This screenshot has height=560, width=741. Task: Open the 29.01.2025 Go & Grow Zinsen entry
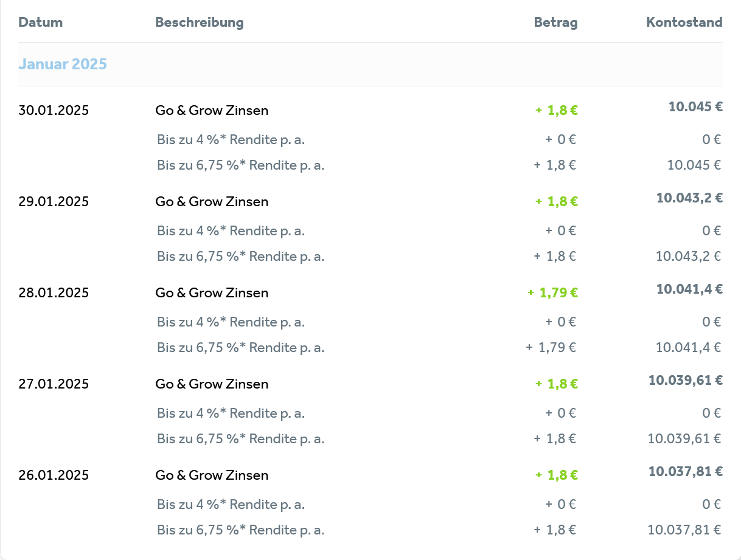click(370, 201)
